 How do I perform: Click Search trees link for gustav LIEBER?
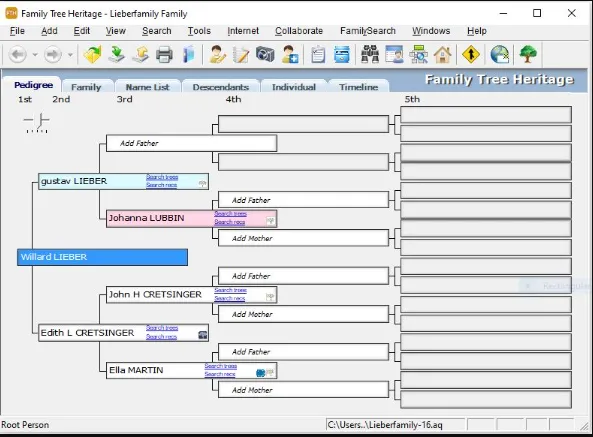[162, 177]
